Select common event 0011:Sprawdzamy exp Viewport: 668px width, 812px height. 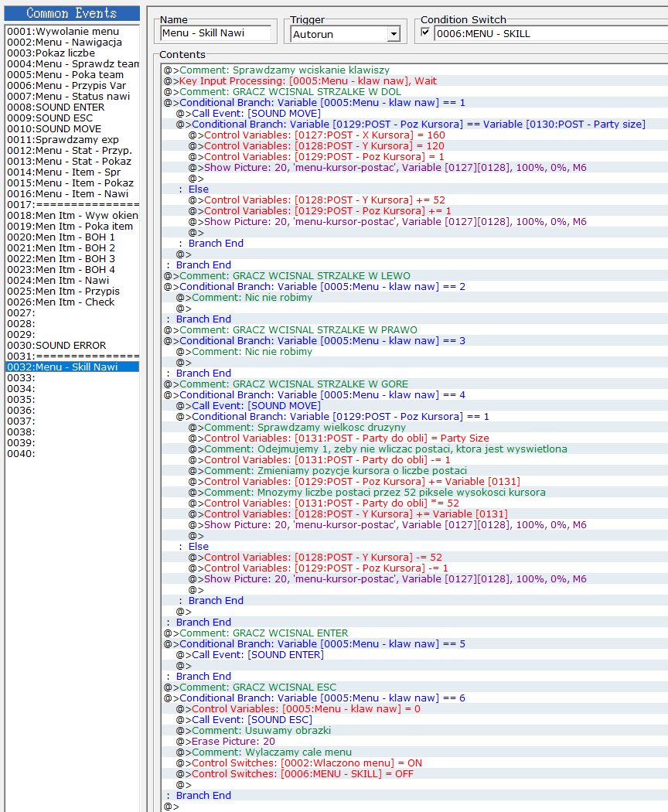click(72, 140)
